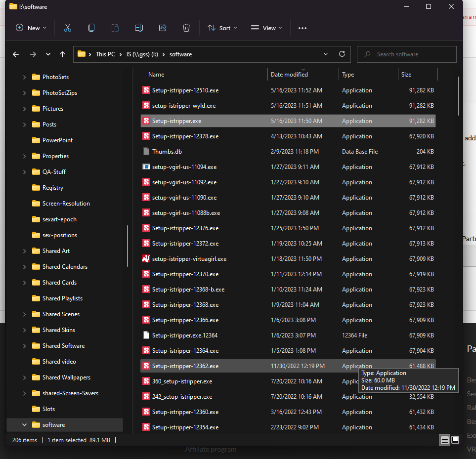This screenshot has width=476, height=459.
Task: Sort files by Date modified column
Action: click(x=289, y=75)
